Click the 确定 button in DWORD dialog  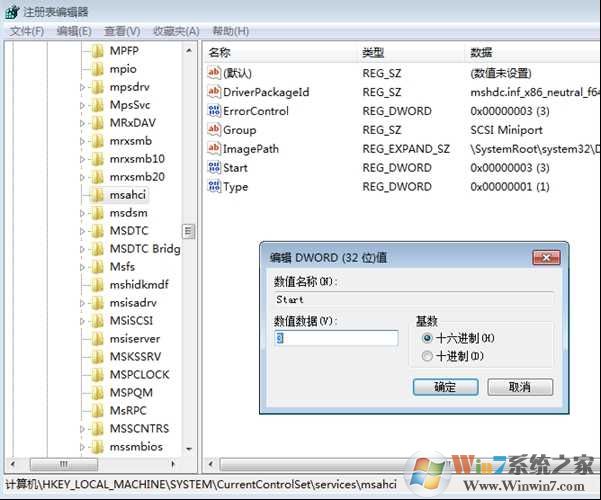click(445, 387)
